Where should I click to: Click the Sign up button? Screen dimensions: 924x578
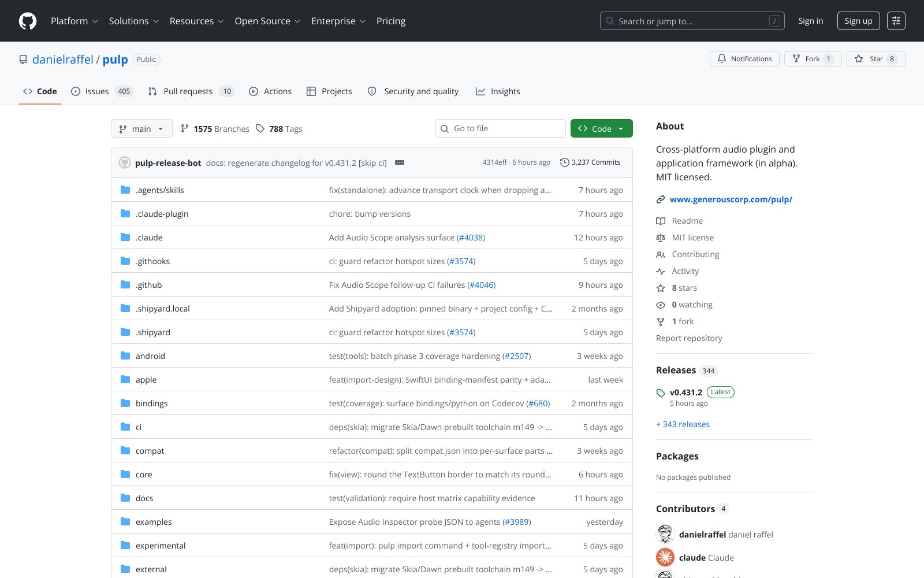858,21
